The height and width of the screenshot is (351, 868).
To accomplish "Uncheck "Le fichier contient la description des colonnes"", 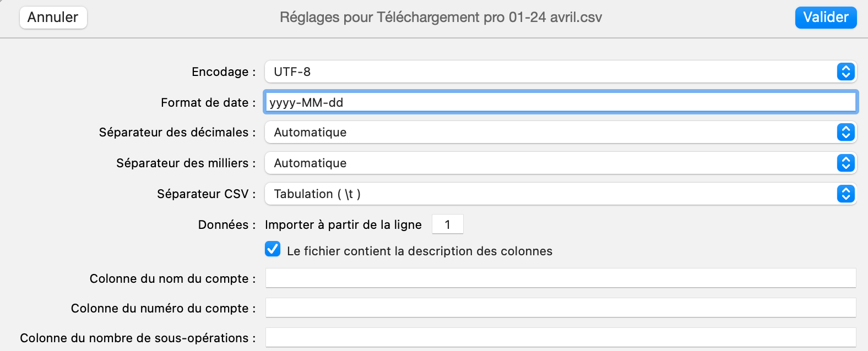I will click(272, 250).
